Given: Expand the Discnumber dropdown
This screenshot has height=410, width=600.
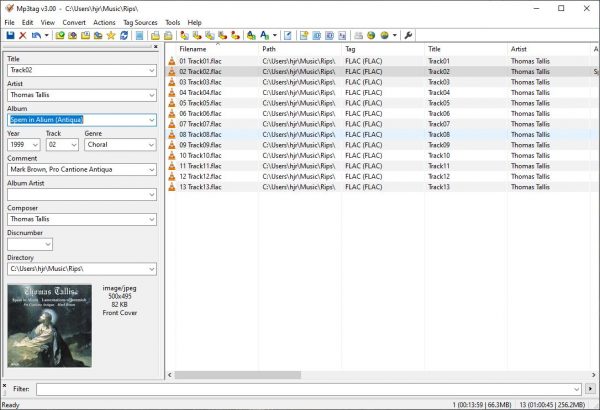Looking at the screenshot, I should (x=48, y=244).
